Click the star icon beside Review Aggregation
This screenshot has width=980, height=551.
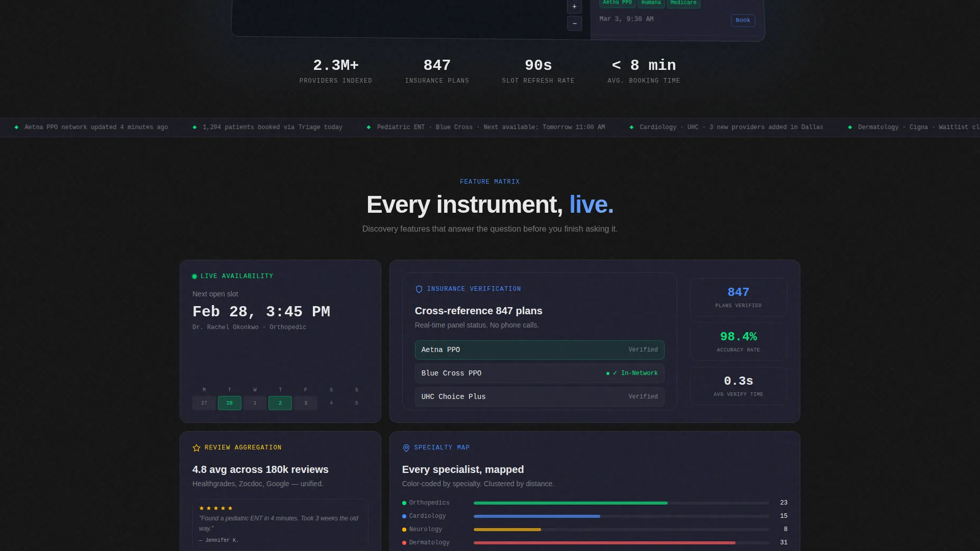(x=197, y=448)
